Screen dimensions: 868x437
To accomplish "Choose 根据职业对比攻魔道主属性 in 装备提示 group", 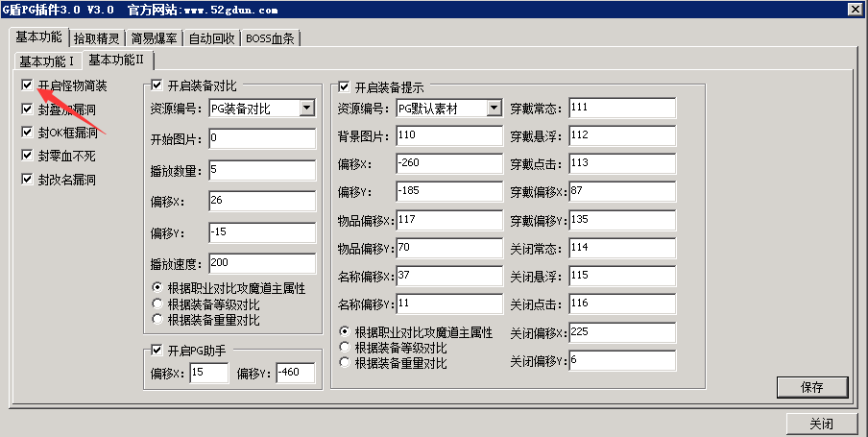I will tap(345, 331).
